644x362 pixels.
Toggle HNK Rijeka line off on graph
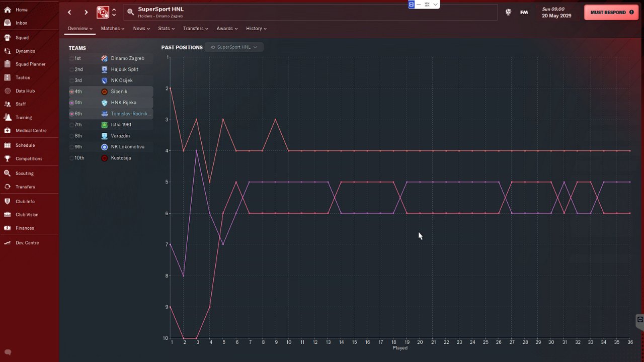71,103
